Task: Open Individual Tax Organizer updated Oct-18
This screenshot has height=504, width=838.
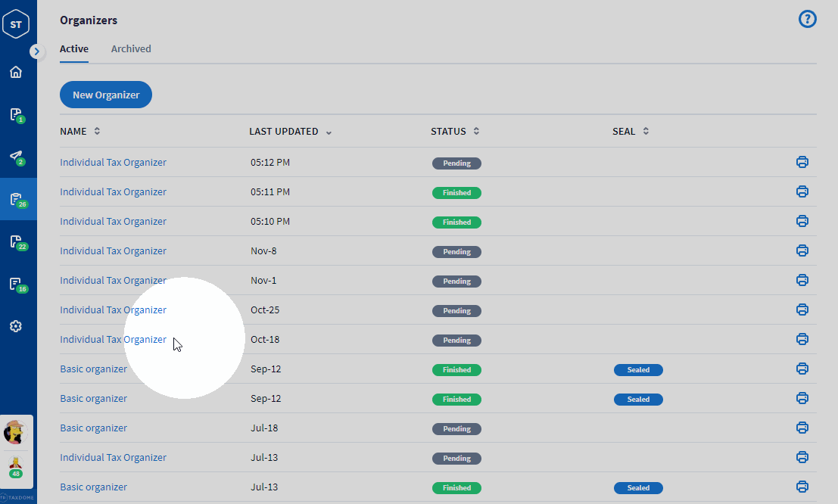Action: coord(113,339)
